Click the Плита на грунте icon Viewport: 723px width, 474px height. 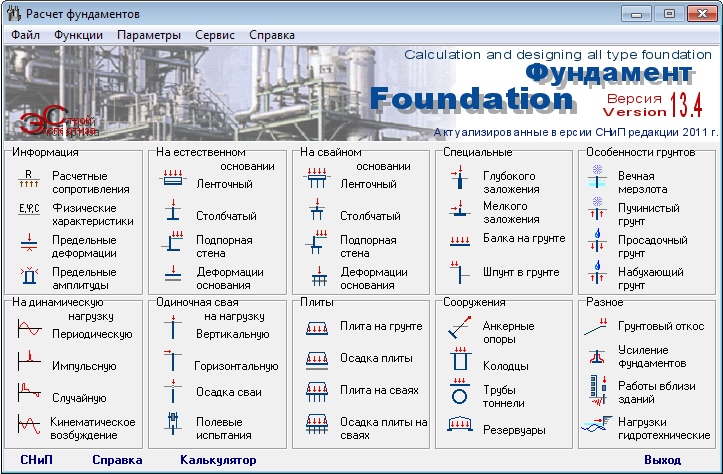317,329
